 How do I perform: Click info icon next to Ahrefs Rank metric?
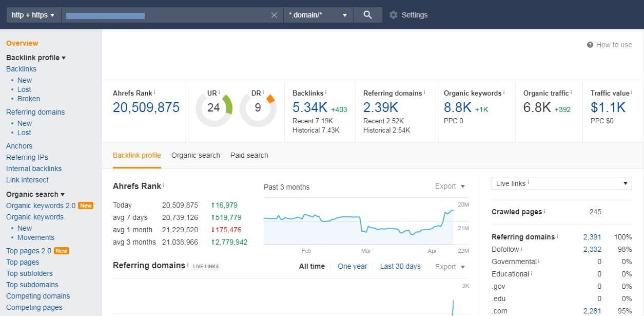click(x=154, y=92)
